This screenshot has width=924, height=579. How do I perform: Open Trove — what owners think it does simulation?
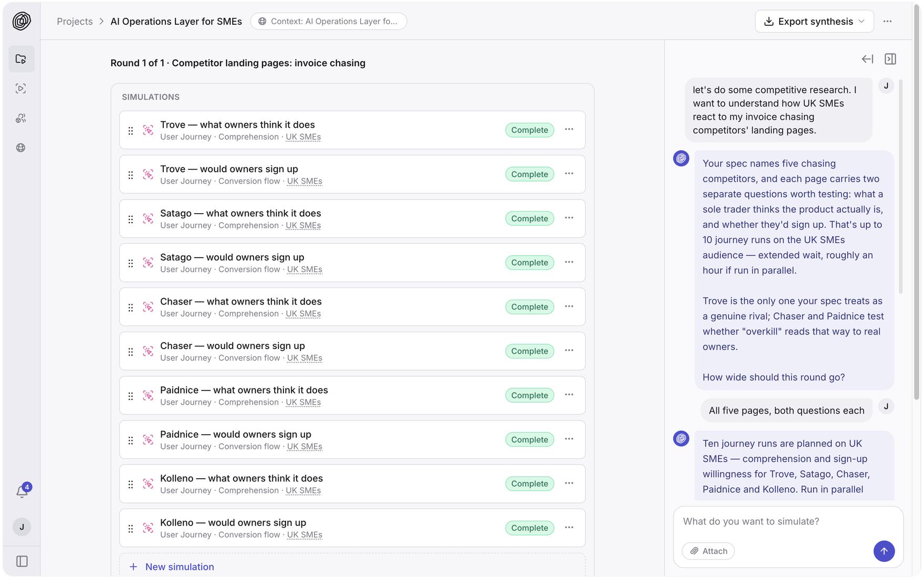(352, 130)
